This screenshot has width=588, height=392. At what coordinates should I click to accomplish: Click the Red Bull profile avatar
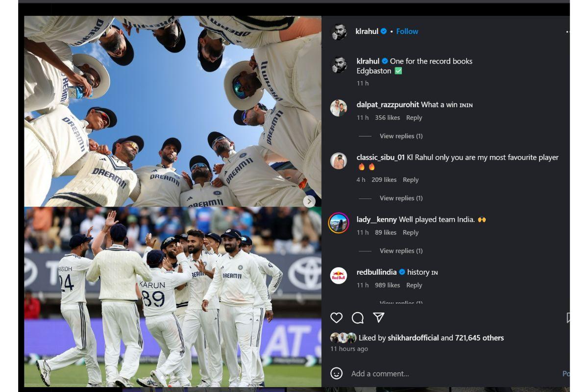click(339, 275)
